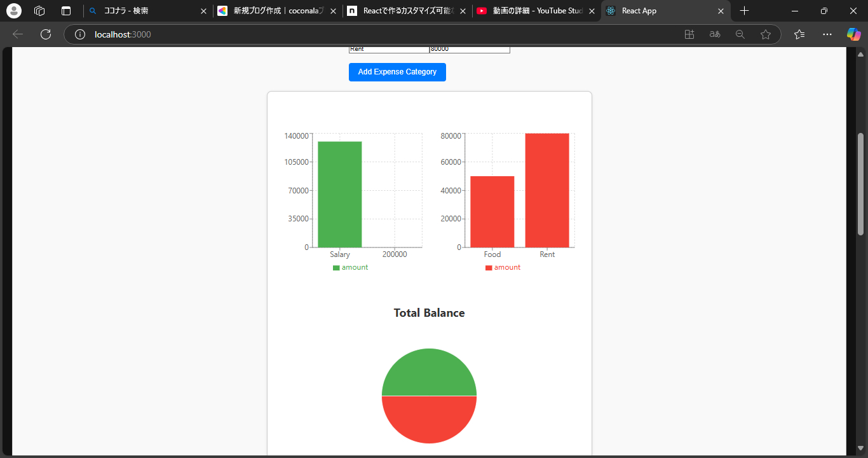This screenshot has height=458, width=868.
Task: Click the browser profile avatar icon
Action: point(14,11)
